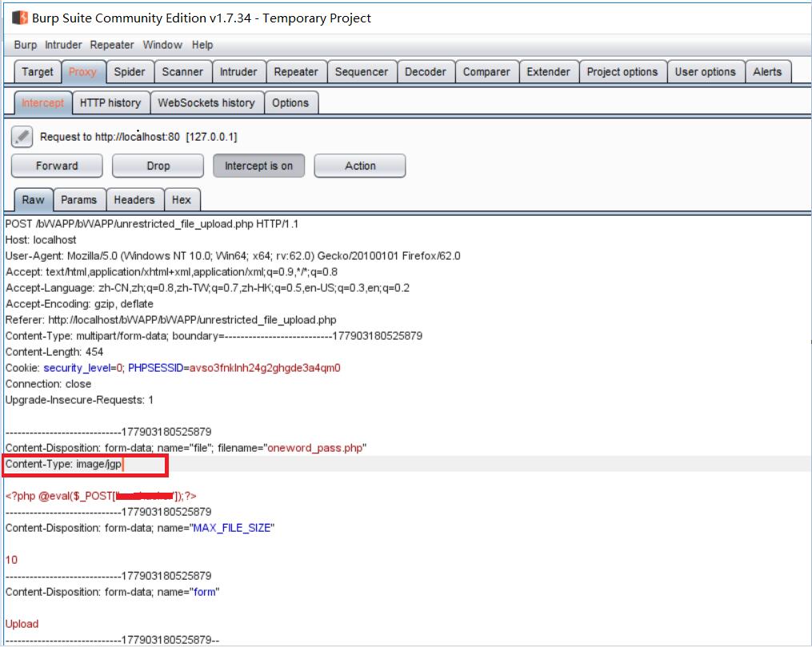The image size is (812, 647).
Task: Drop the intercepted request
Action: (158, 166)
